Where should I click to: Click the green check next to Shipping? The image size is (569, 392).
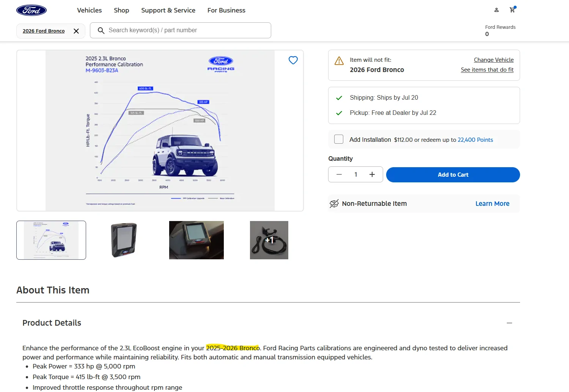[x=339, y=98]
